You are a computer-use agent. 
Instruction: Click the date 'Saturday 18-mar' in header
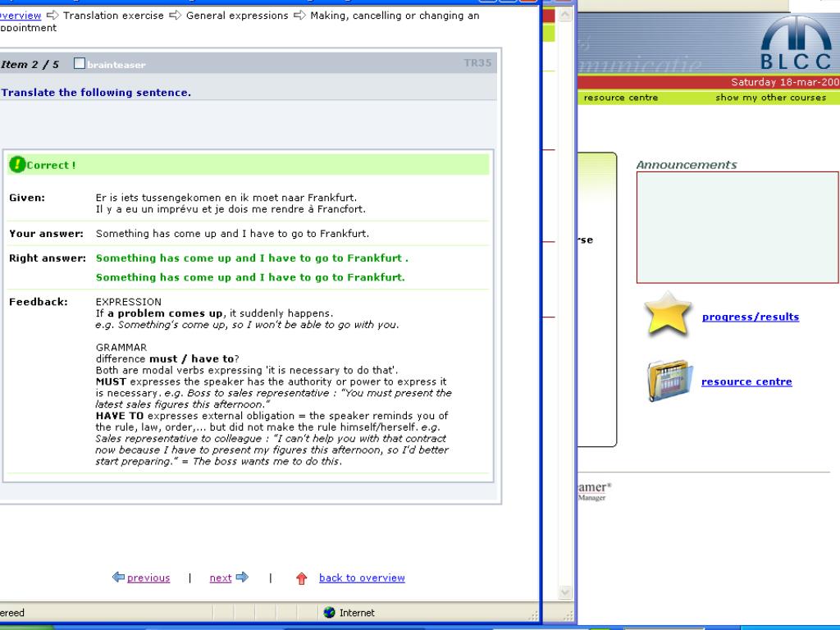785,82
